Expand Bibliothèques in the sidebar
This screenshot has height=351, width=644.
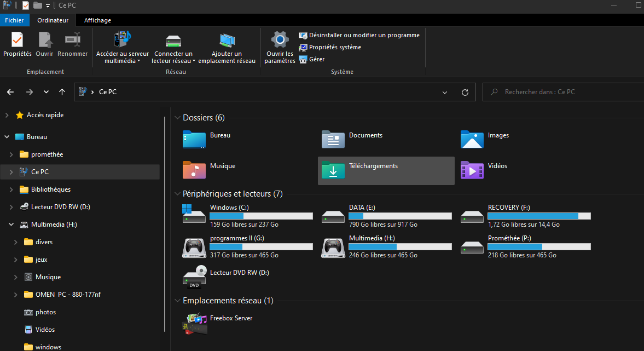point(11,189)
